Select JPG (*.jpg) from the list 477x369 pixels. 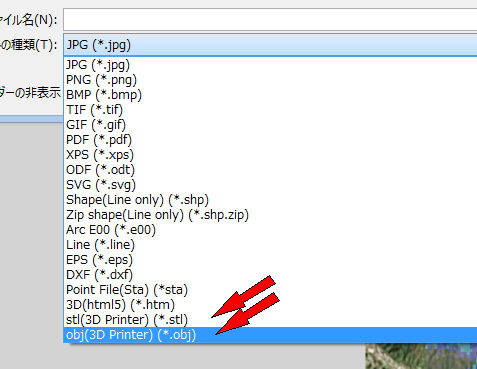[270, 65]
